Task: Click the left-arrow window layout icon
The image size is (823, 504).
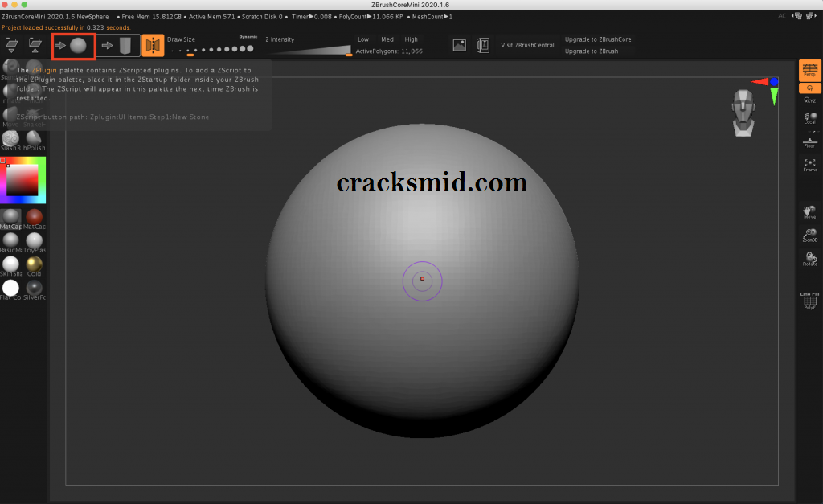Action: click(798, 16)
